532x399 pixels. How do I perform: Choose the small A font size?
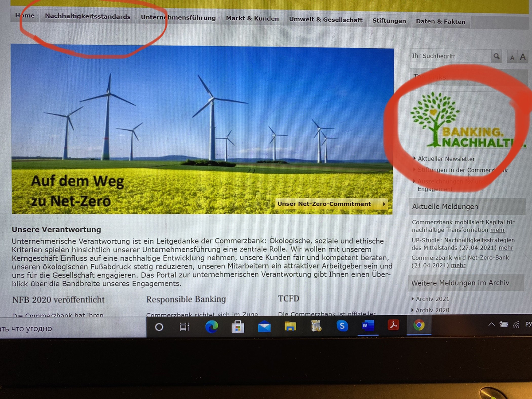pos(512,58)
